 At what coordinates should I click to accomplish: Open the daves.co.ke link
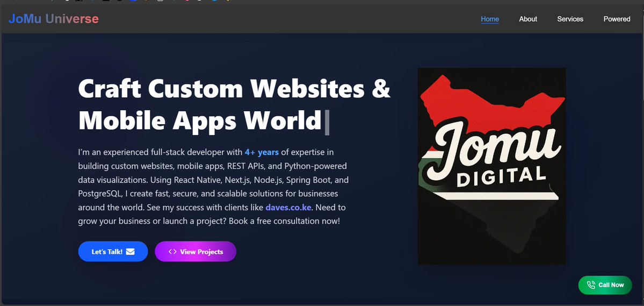pyautogui.click(x=288, y=207)
